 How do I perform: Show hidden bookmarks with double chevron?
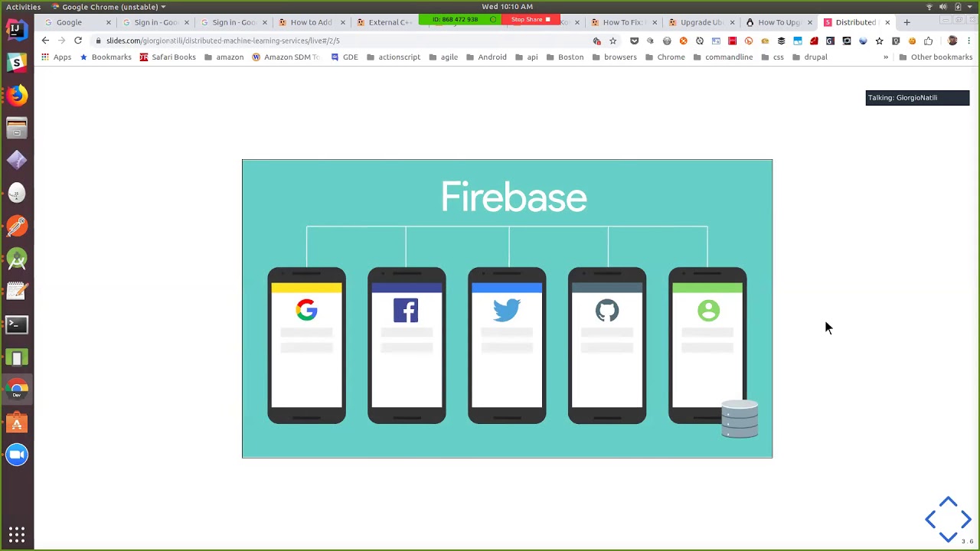[886, 57]
